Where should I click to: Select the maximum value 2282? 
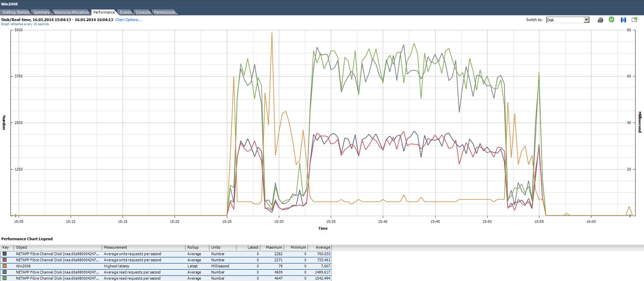279,254
